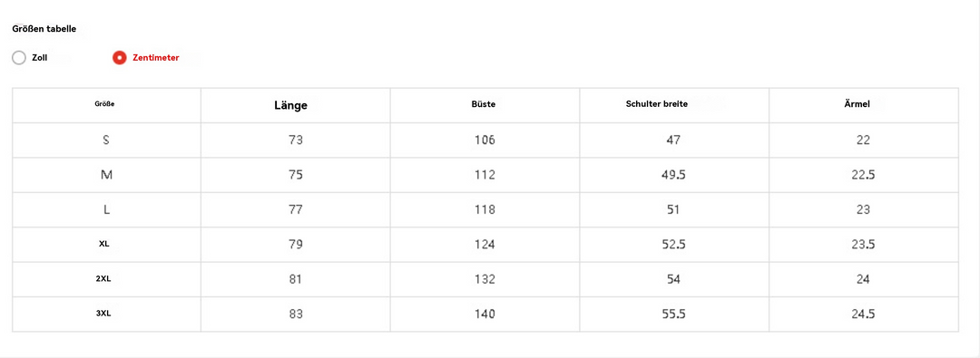Click the Zentimeter label text
Viewport: 980px width, 358px height.
coord(156,58)
